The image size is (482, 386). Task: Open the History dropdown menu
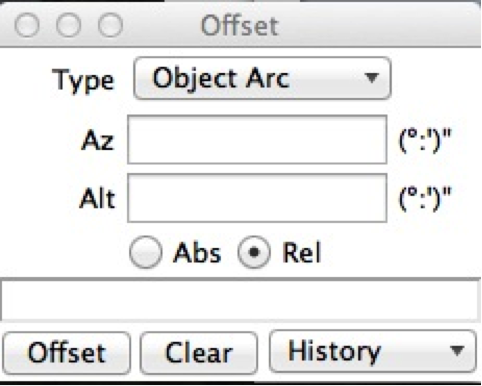click(x=373, y=351)
